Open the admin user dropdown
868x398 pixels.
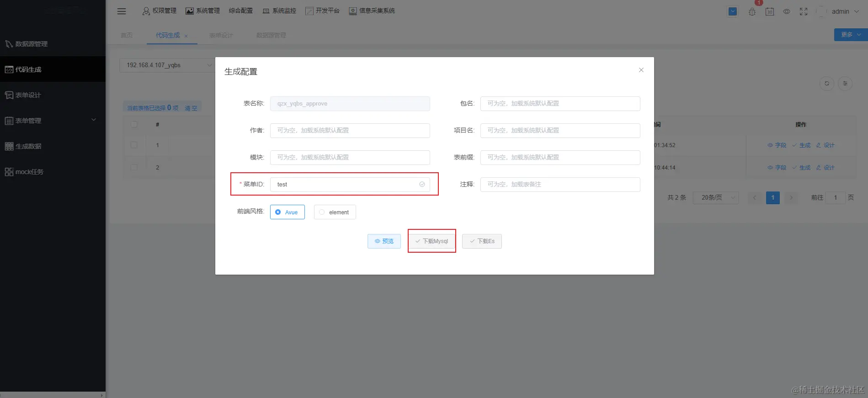pyautogui.click(x=845, y=11)
